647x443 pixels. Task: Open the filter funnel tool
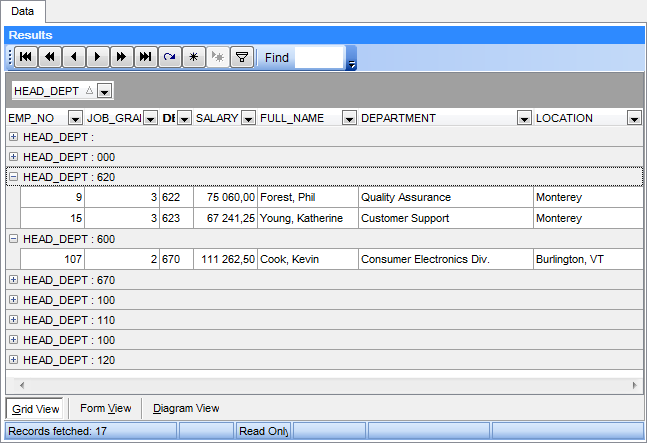(x=241, y=58)
